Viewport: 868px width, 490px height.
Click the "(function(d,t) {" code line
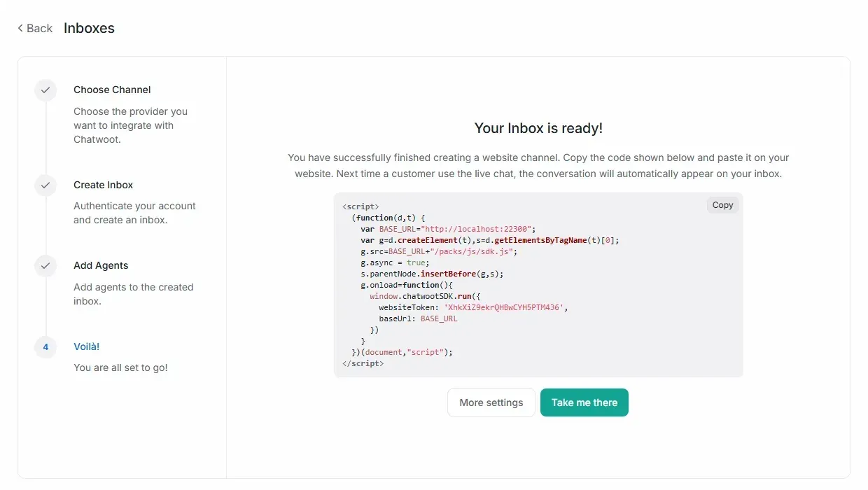coord(388,218)
